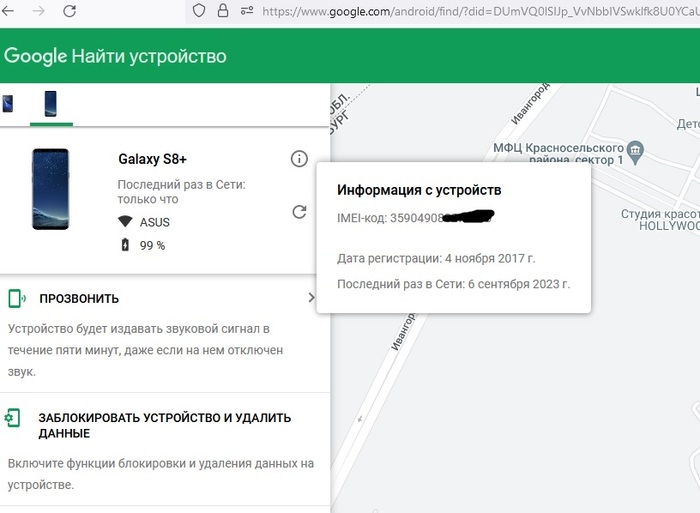Click the ПРОЗВОНИТЬ ring device button
The image size is (700, 513).
(79, 299)
